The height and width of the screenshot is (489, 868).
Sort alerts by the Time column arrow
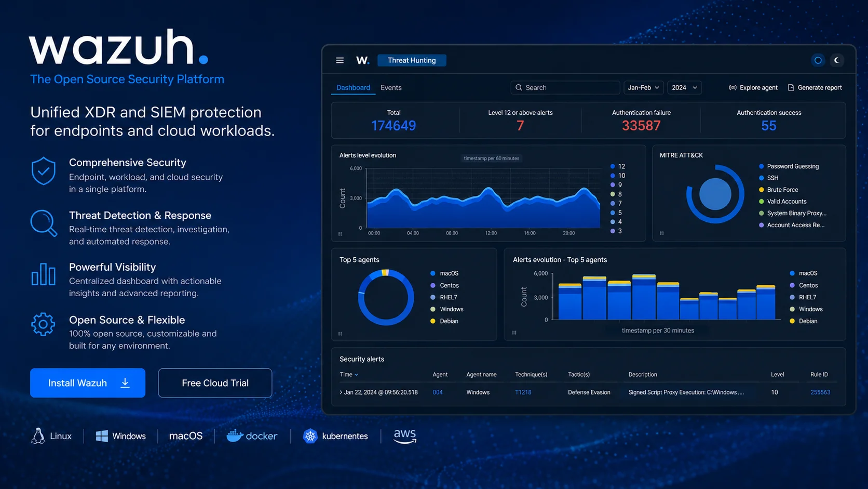(x=356, y=375)
